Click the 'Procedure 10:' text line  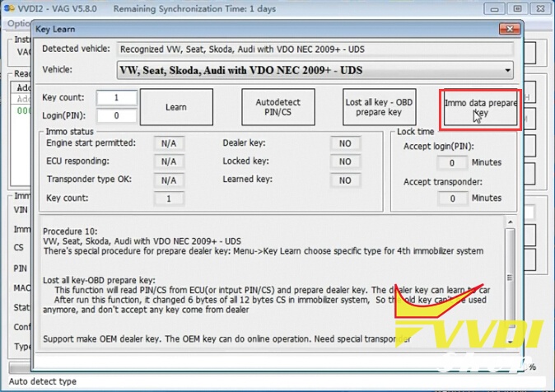point(70,231)
